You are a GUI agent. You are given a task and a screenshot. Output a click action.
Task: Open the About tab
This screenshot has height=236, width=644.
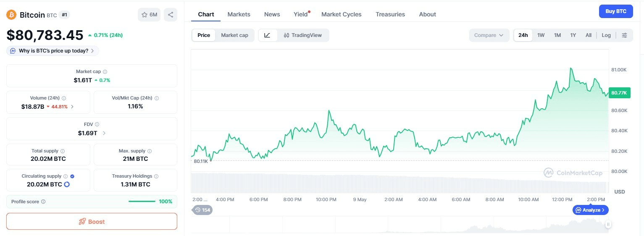coord(427,14)
